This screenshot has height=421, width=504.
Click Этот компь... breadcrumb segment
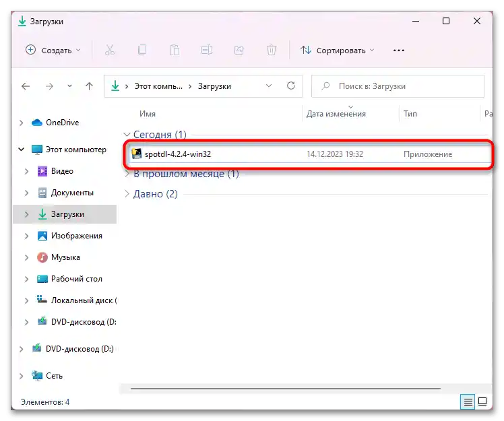158,86
